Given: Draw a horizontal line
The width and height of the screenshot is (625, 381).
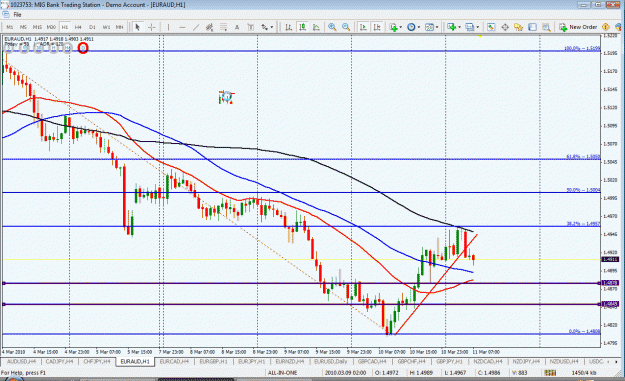Looking at the screenshot, I should (x=182, y=27).
